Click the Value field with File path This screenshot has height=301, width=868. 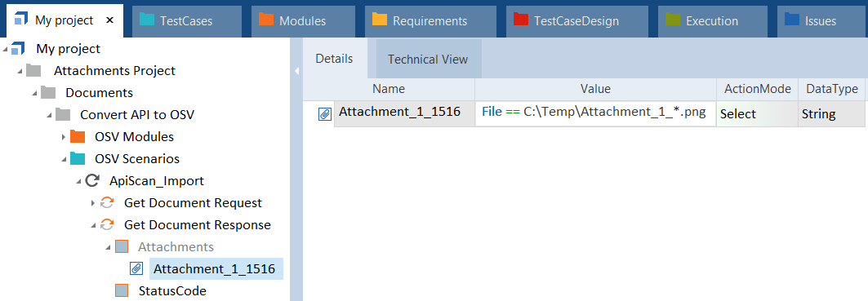click(x=595, y=113)
